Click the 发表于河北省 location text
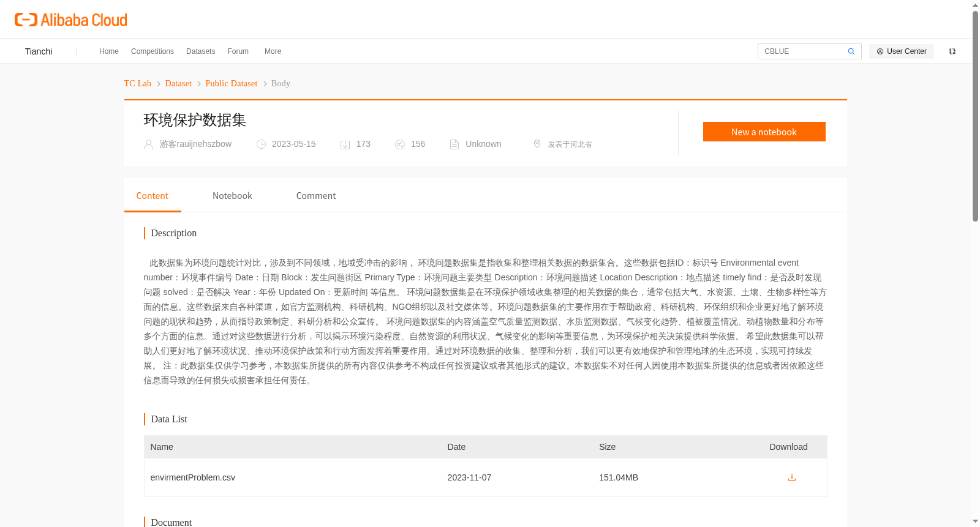The height and width of the screenshot is (527, 980). 570,144
